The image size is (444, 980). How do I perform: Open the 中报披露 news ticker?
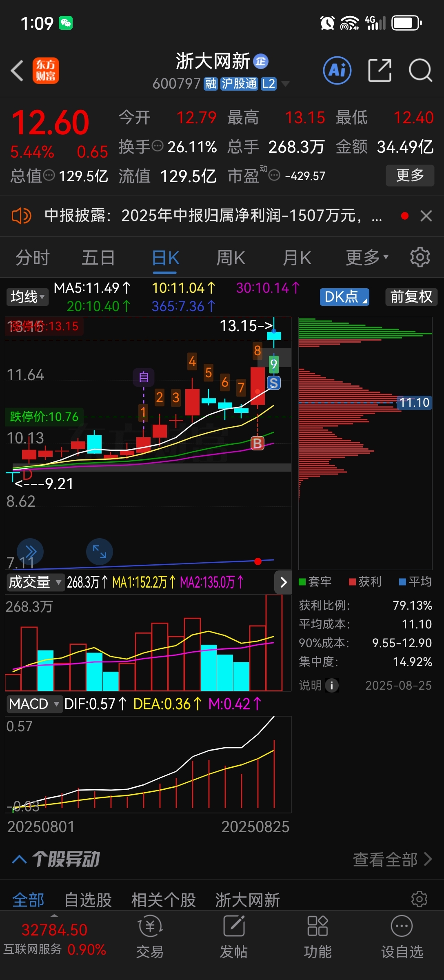213,216
